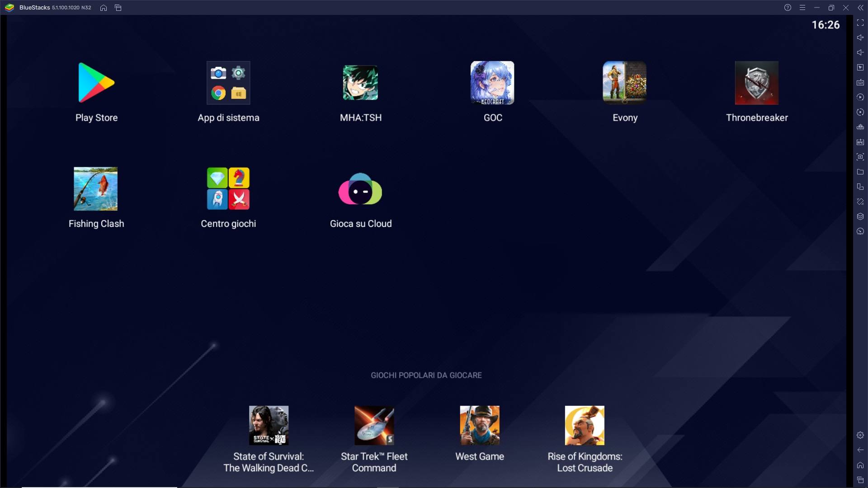Open Rise of Kingdoms: Lost Crusade tile
Viewport: 868px width, 488px height.
pyautogui.click(x=585, y=425)
